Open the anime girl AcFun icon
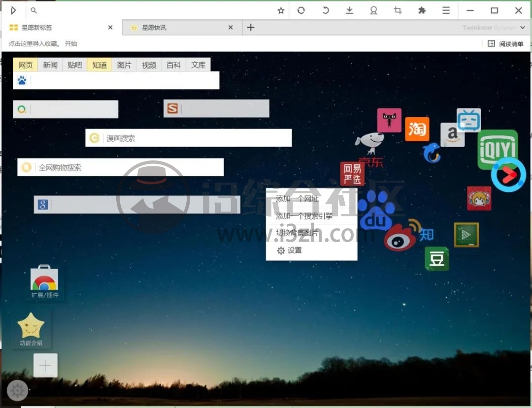 479,198
